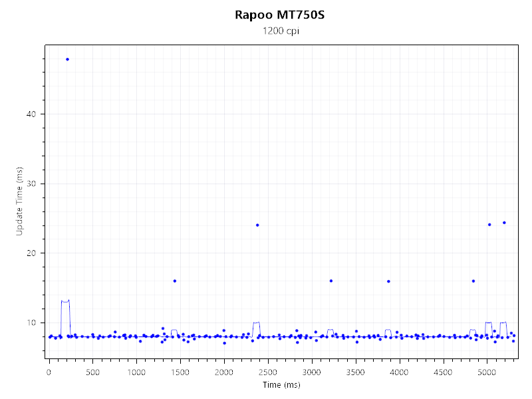Screen dimensions: 532x399
Task: Click the x-axis tick label "3500"
Action: point(355,372)
